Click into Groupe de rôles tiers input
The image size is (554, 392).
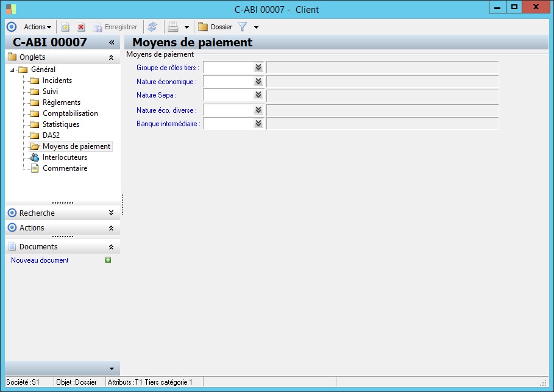[229, 67]
